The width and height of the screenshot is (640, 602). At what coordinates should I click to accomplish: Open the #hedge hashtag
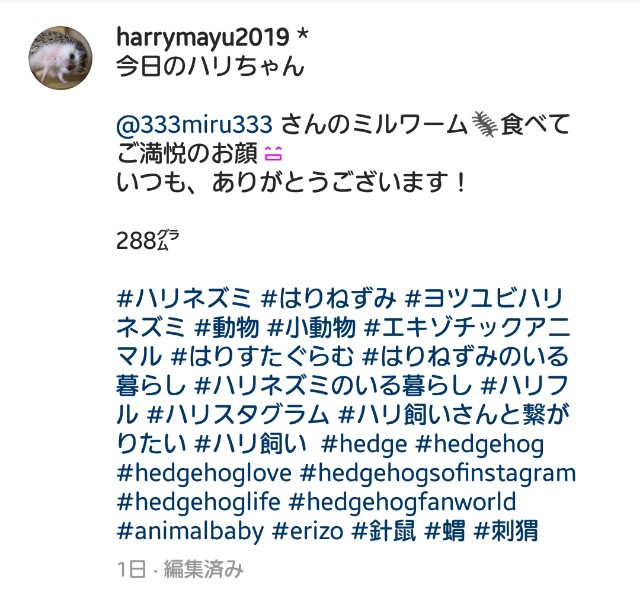coord(364,444)
